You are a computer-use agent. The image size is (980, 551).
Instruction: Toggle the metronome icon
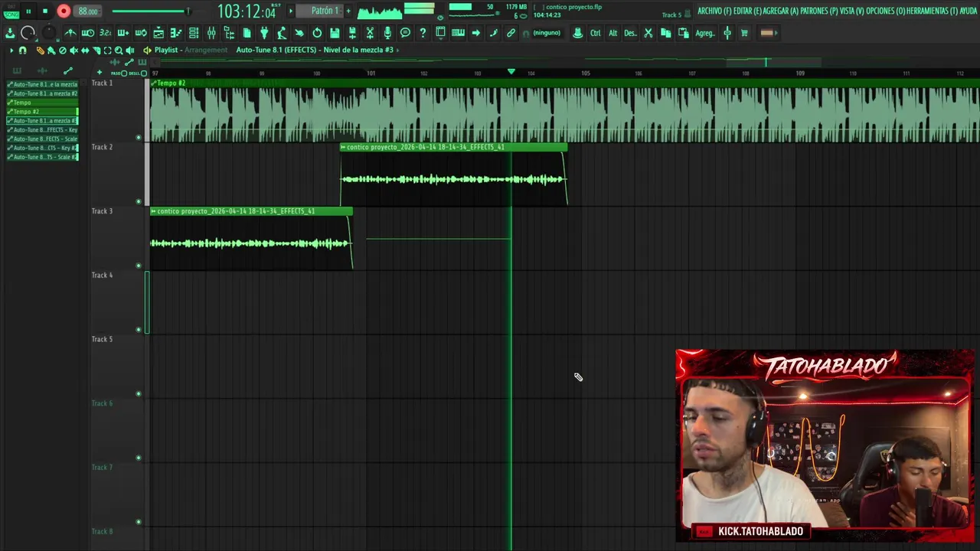tap(70, 33)
